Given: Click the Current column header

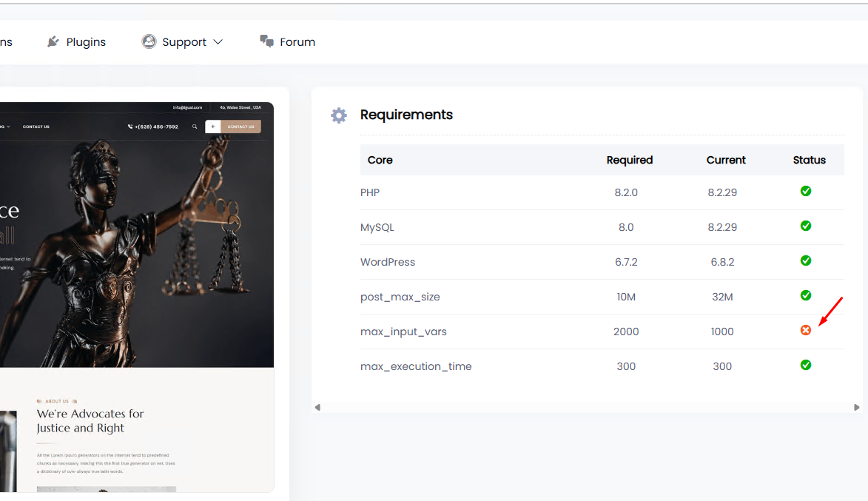Looking at the screenshot, I should tap(726, 160).
